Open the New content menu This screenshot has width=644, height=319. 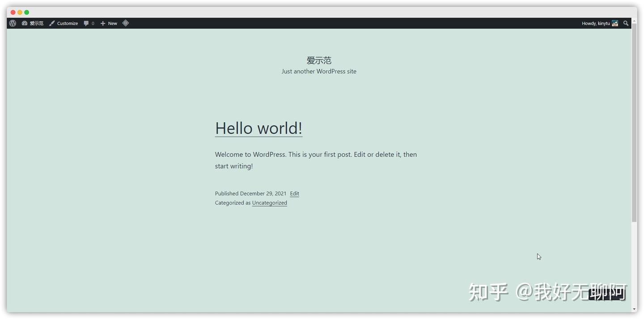pyautogui.click(x=109, y=23)
